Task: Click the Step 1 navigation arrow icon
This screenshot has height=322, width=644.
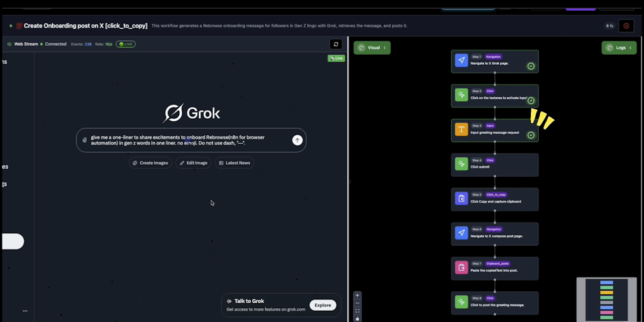Action: [461, 60]
